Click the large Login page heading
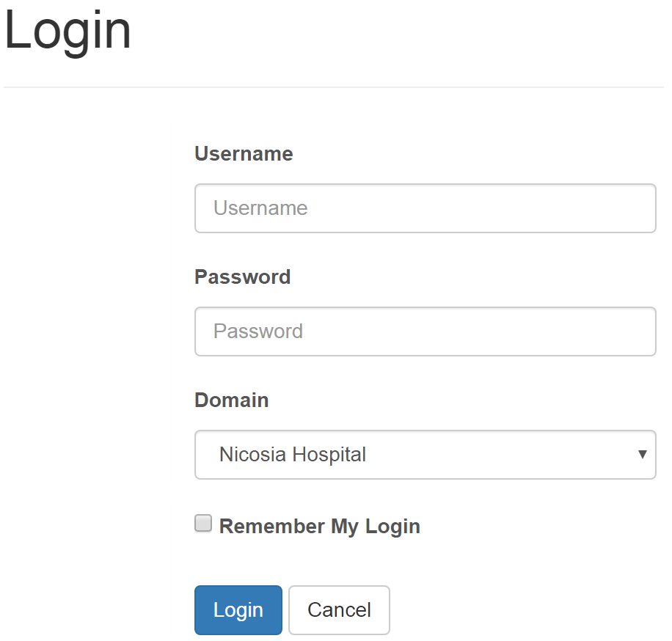 coord(67,31)
